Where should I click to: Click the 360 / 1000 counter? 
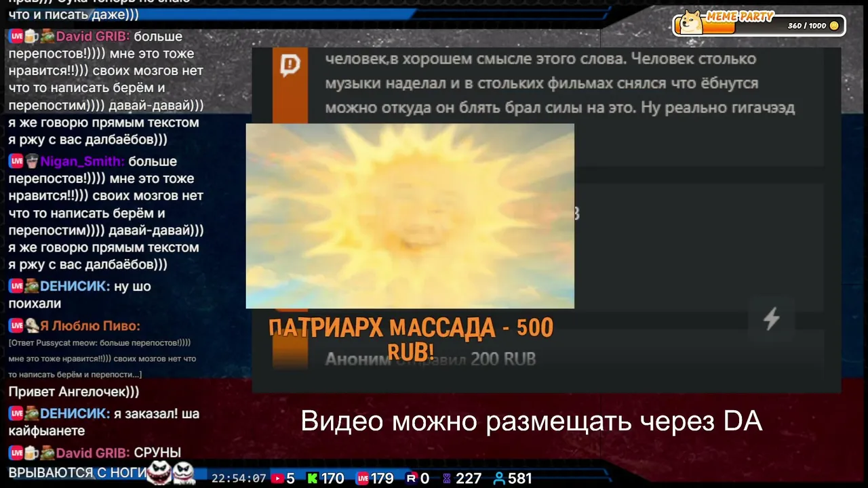click(x=807, y=26)
